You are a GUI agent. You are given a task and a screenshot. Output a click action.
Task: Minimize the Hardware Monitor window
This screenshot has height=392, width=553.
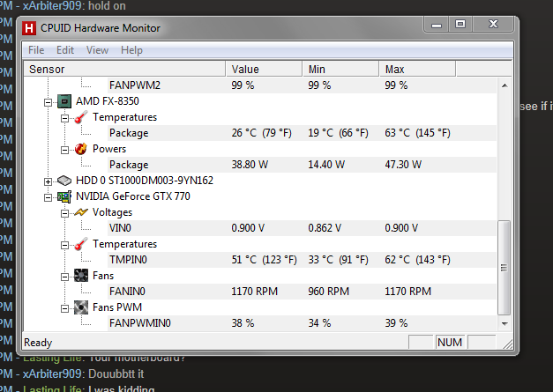[437, 25]
